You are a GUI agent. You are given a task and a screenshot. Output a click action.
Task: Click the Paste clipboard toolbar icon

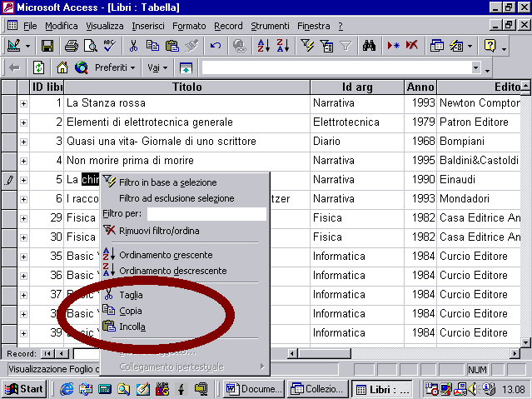(x=172, y=46)
